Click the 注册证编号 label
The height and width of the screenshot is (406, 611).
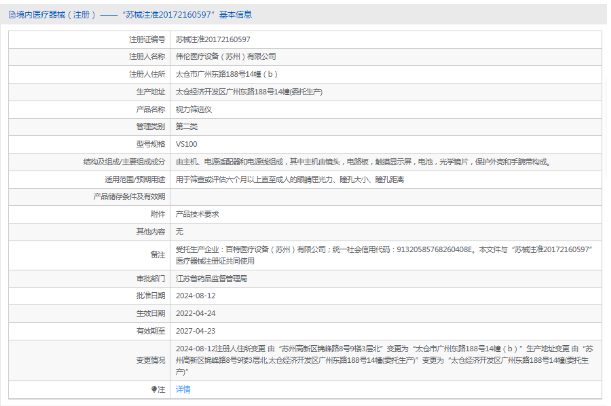pyautogui.click(x=147, y=39)
